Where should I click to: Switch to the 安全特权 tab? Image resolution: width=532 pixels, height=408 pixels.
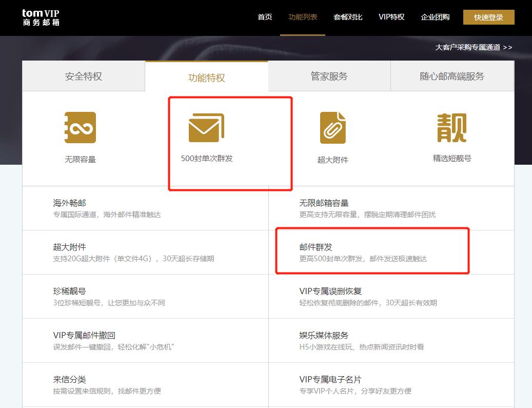pos(83,75)
